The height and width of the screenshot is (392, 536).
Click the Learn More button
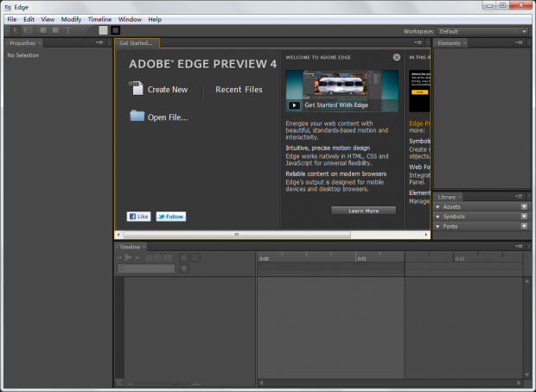pos(363,210)
